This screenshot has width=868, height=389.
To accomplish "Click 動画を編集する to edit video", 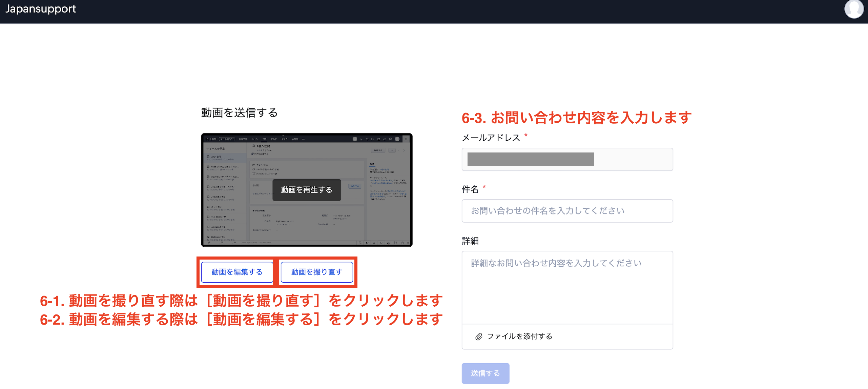I will click(237, 272).
